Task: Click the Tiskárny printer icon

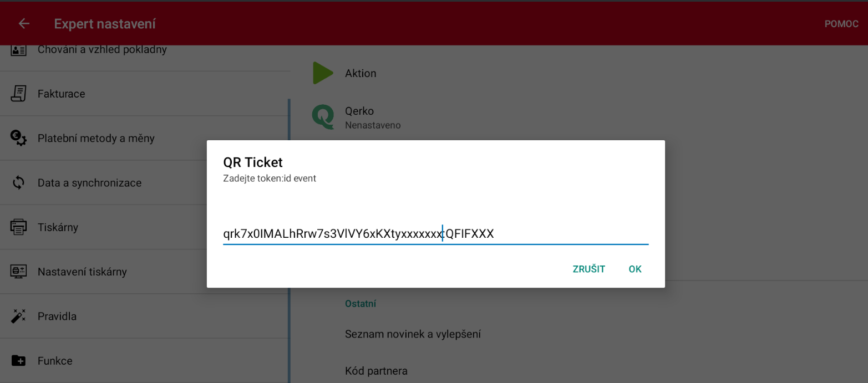Action: 18,227
